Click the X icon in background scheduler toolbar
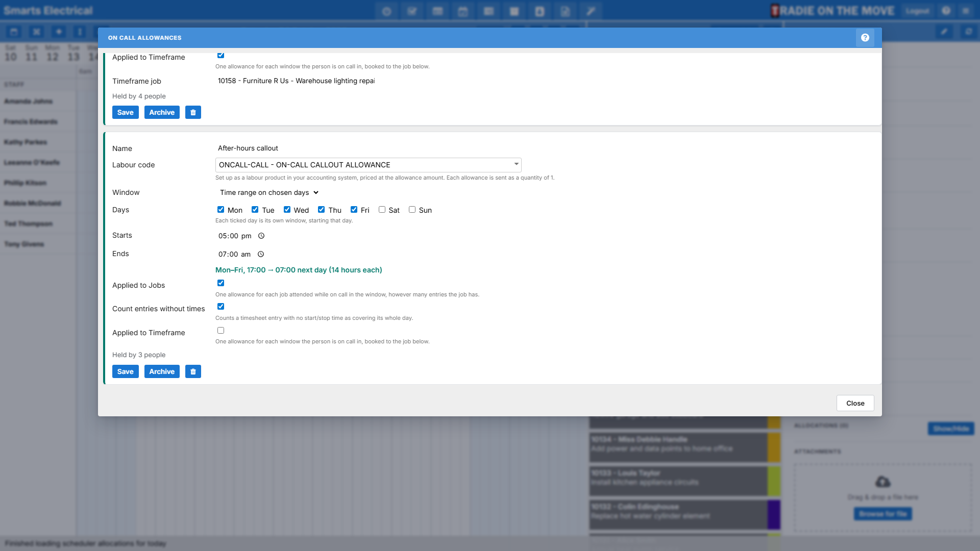980x551 pixels. 36,32
